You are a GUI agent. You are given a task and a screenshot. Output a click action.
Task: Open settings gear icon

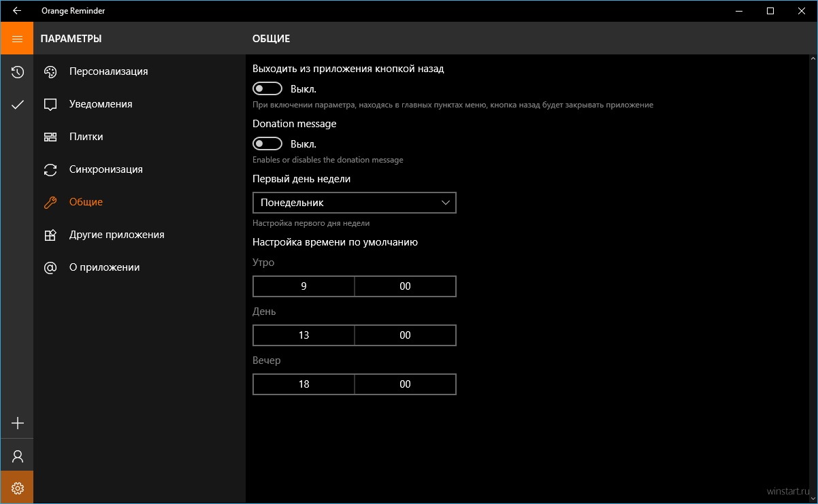point(18,488)
